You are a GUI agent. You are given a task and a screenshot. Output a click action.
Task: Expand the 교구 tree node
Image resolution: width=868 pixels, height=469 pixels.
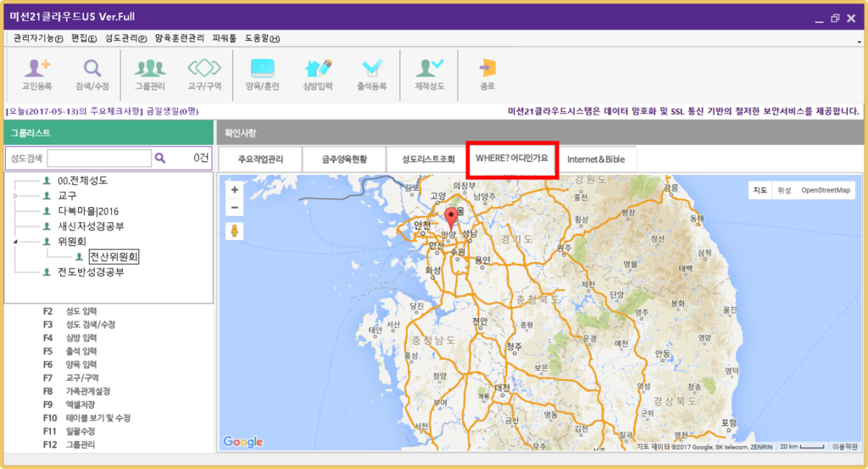[x=15, y=196]
